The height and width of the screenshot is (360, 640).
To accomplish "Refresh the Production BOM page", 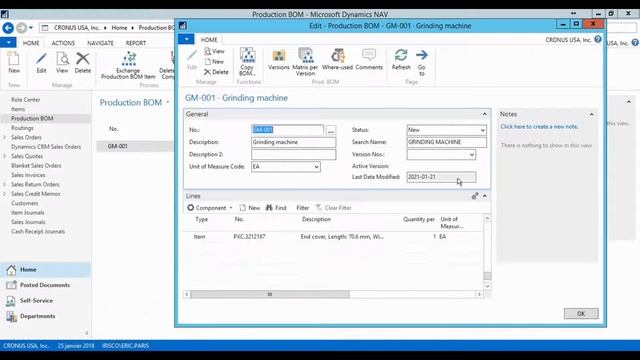I will (x=401, y=60).
